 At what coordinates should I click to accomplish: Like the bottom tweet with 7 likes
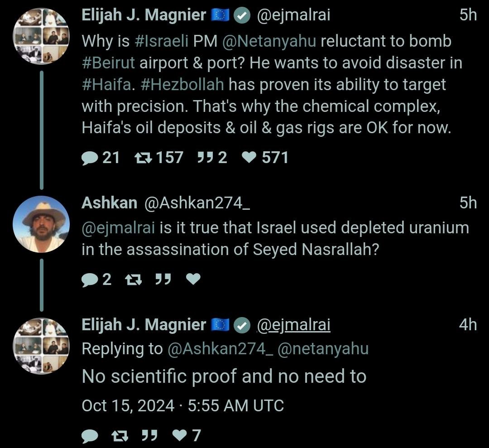pyautogui.click(x=180, y=436)
